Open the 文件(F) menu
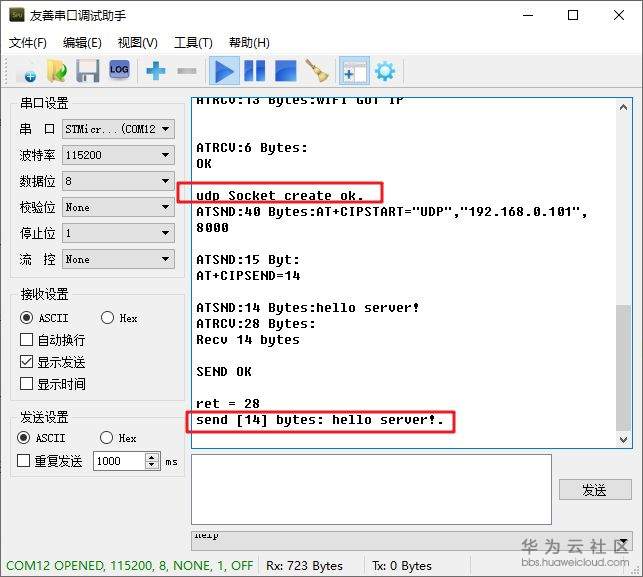643x577 pixels. [x=28, y=43]
